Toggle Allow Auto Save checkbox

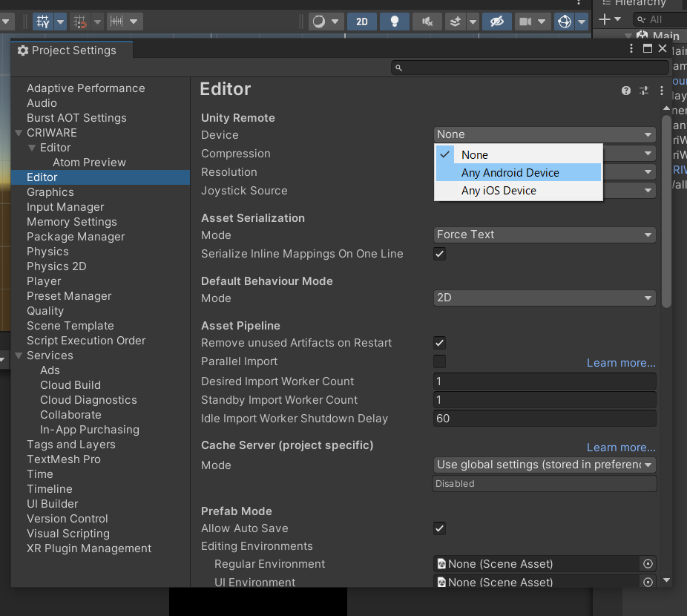439,528
